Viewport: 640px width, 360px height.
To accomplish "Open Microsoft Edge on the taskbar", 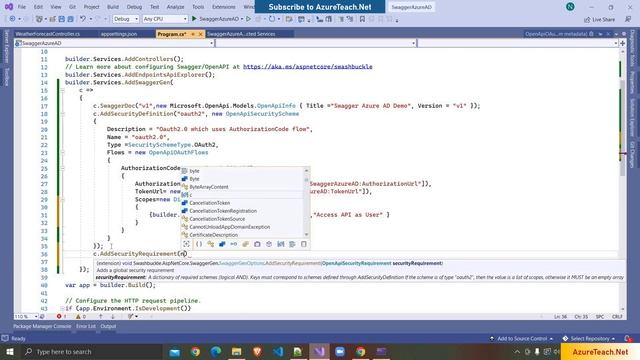I will coord(216,352).
